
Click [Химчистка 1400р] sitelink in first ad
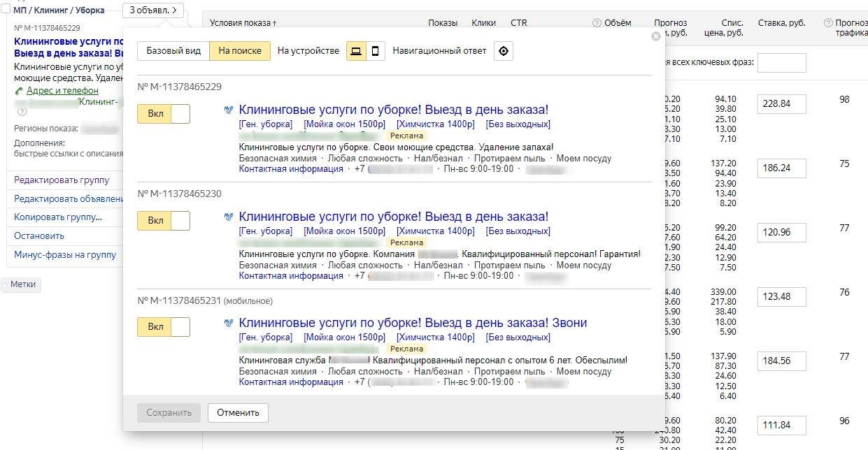pyautogui.click(x=436, y=124)
